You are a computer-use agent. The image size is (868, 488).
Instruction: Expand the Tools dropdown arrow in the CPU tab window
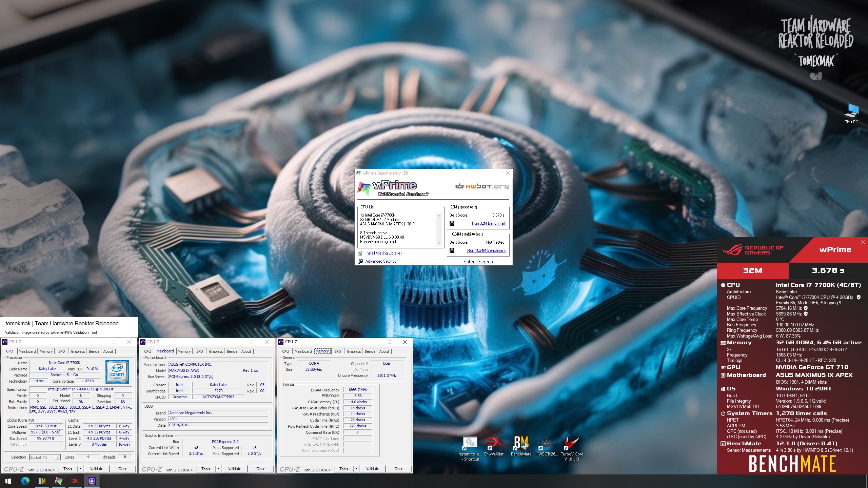tap(80, 469)
